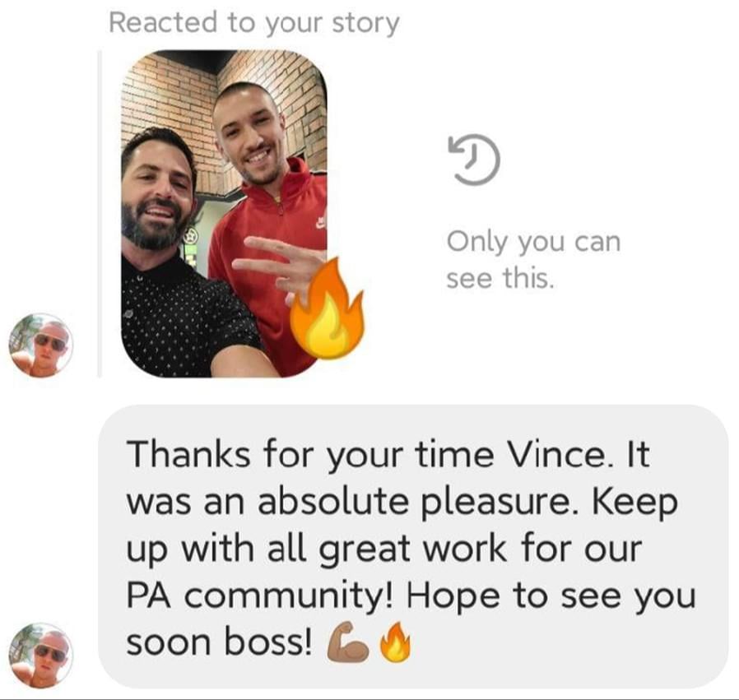Tap the large fire emoji reaction on the story
Viewport: 739px width, 700px height.
(326, 308)
